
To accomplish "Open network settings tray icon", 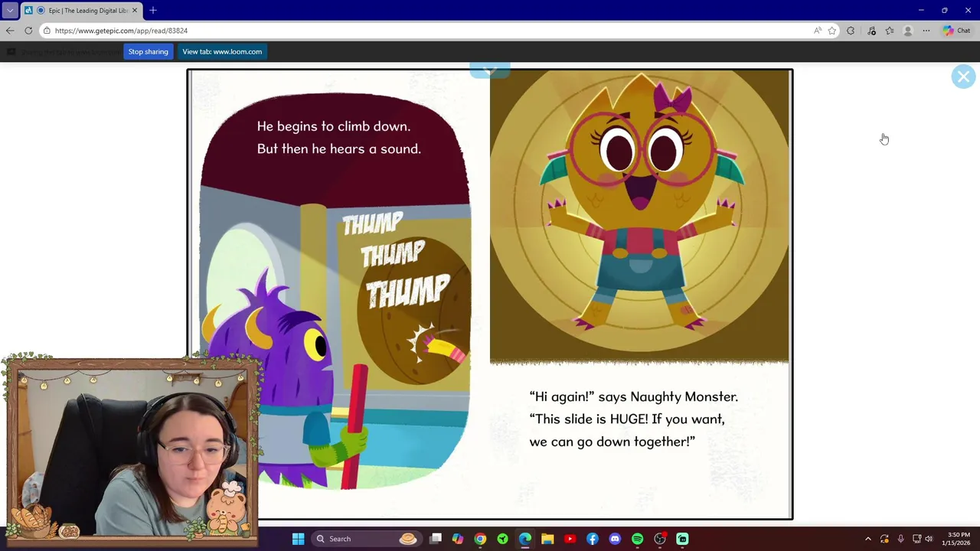I will 916,539.
